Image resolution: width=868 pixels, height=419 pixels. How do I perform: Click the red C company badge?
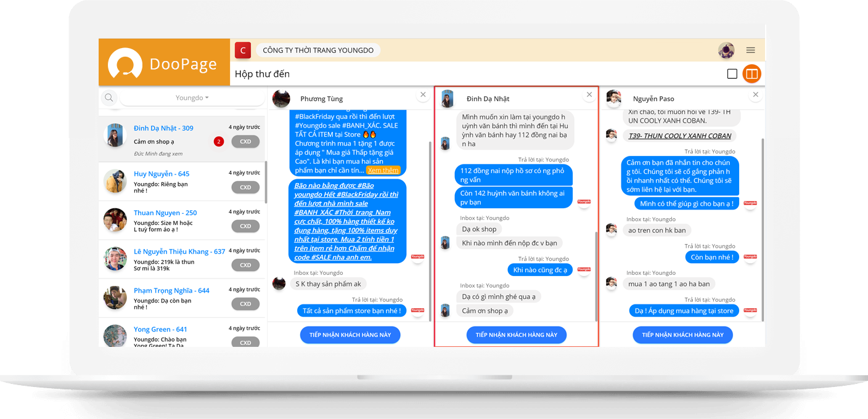point(243,51)
